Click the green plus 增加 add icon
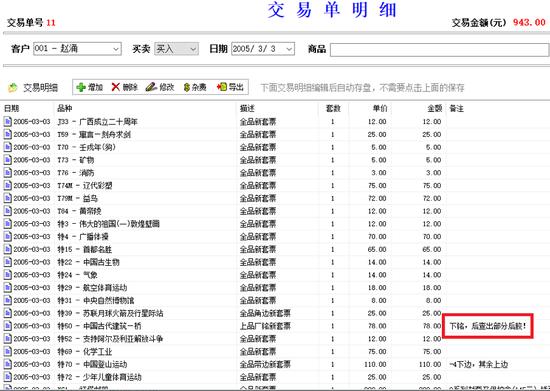The width and height of the screenshot is (550, 391). pyautogui.click(x=81, y=87)
